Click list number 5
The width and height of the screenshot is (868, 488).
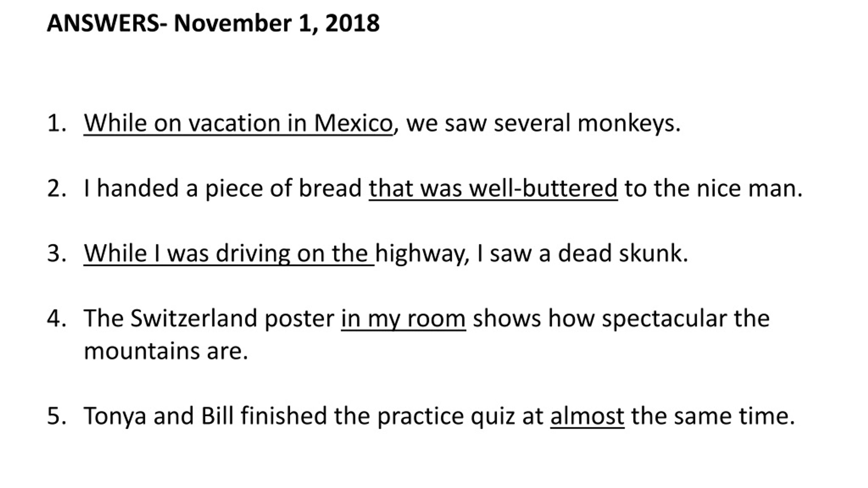click(57, 416)
